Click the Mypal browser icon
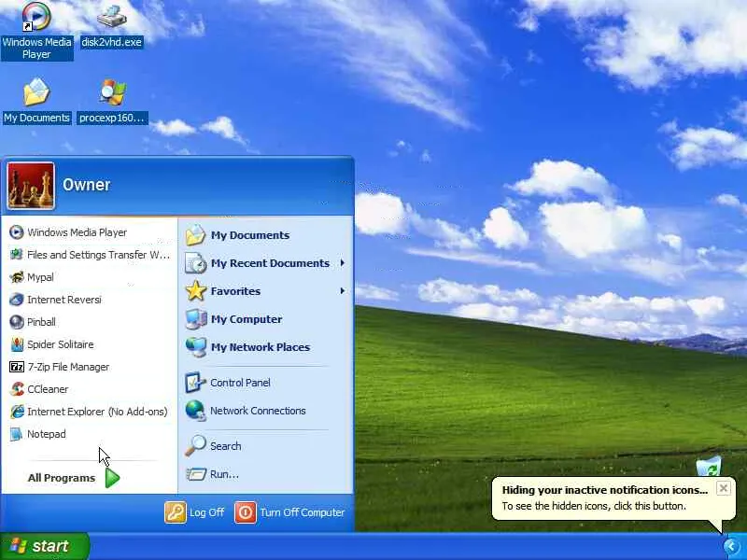Viewport: 747px width, 560px height. (x=17, y=277)
